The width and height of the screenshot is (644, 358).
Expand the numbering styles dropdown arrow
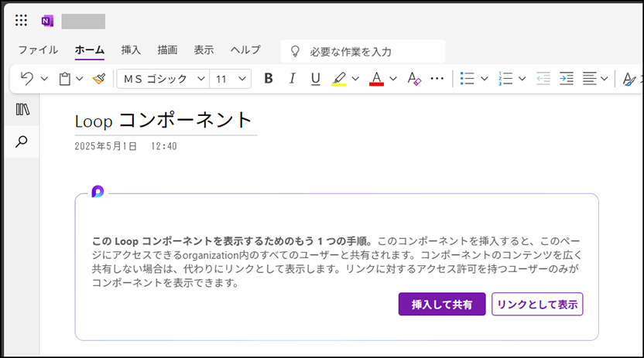point(522,78)
